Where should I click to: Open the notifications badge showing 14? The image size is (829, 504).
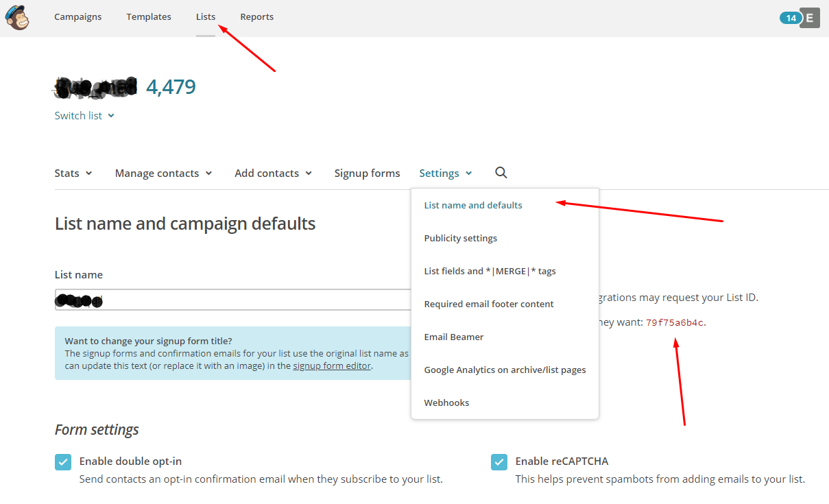click(791, 18)
